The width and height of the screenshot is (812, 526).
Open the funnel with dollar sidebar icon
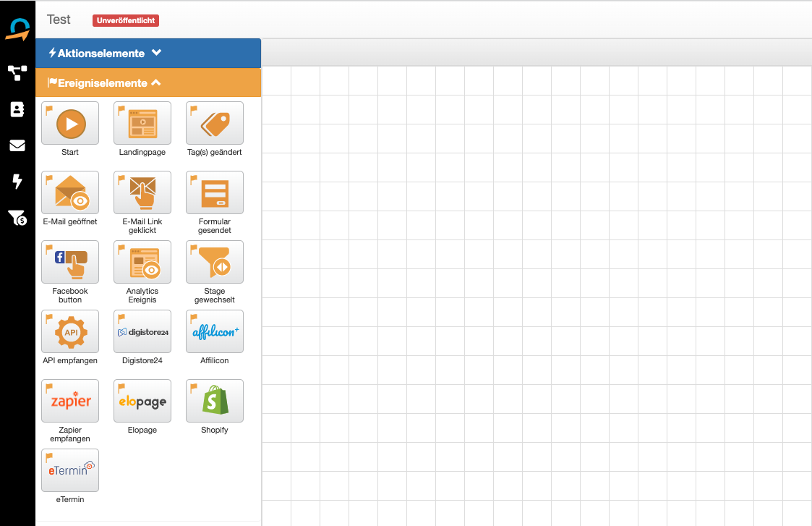17,218
